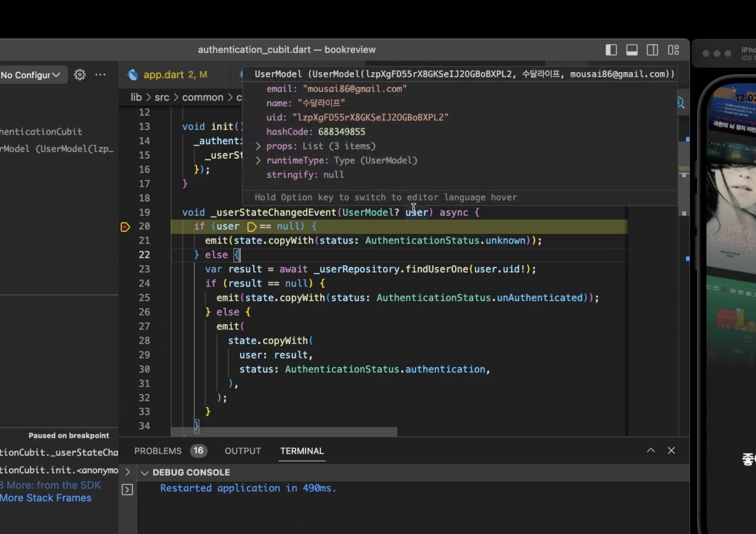Click line number 23 in the gutter
Viewport: 756px width, 534px height.
tap(144, 269)
